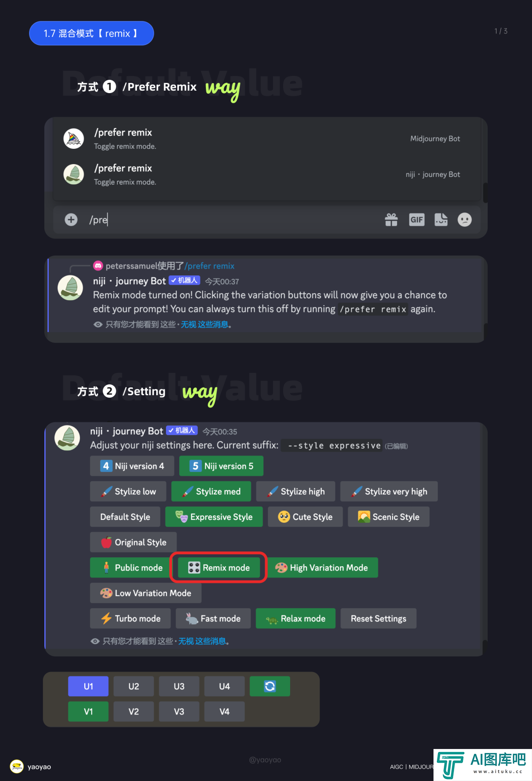
Task: Click the V1 variation button
Action: [88, 712]
